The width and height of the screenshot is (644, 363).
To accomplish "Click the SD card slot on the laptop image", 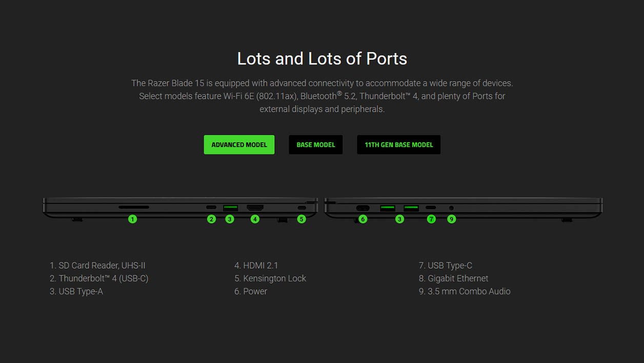I will coord(134,207).
